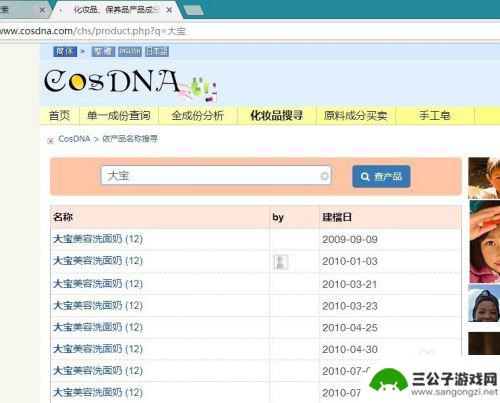Click the date 2010-01-03
This screenshot has width=500, height=403.
(350, 261)
